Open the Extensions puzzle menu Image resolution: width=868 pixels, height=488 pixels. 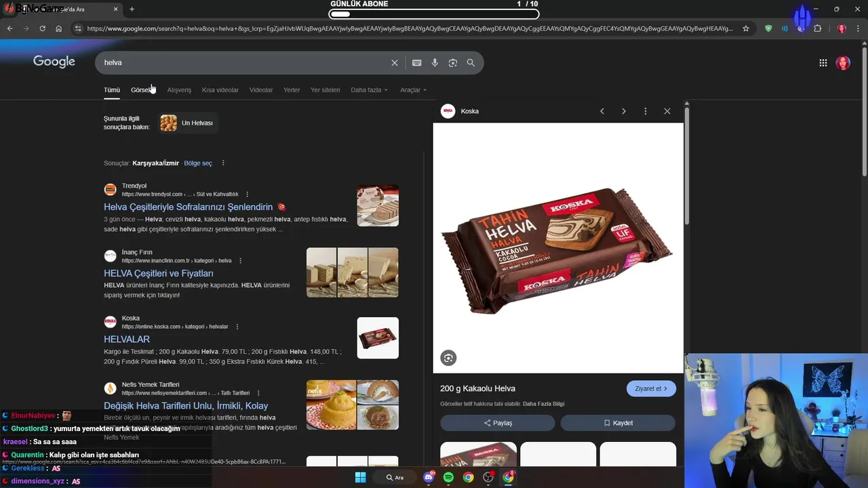coord(817,28)
